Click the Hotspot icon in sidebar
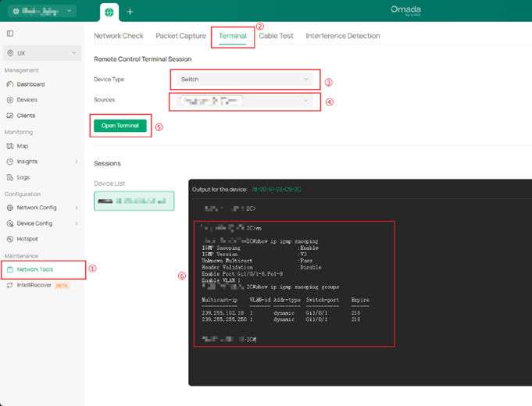Screen dimensions: 532x406 [10, 239]
